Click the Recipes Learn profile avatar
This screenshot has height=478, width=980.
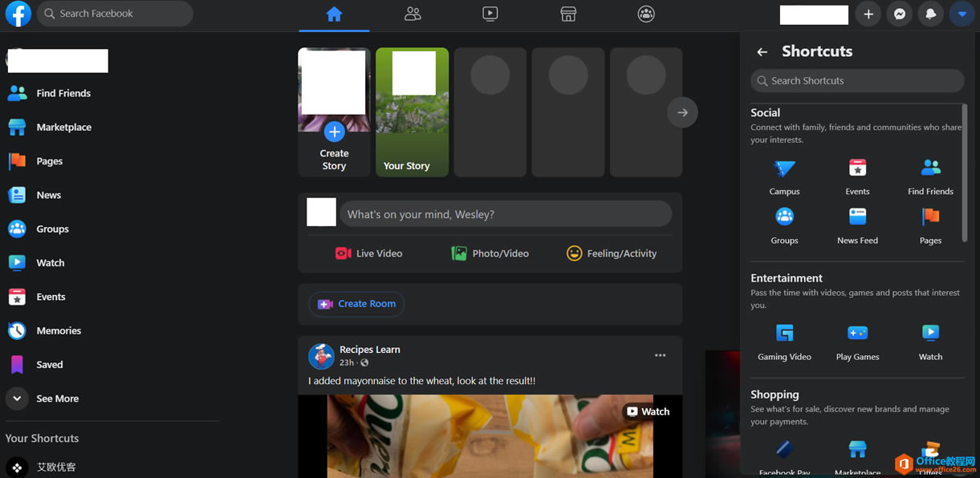click(321, 356)
